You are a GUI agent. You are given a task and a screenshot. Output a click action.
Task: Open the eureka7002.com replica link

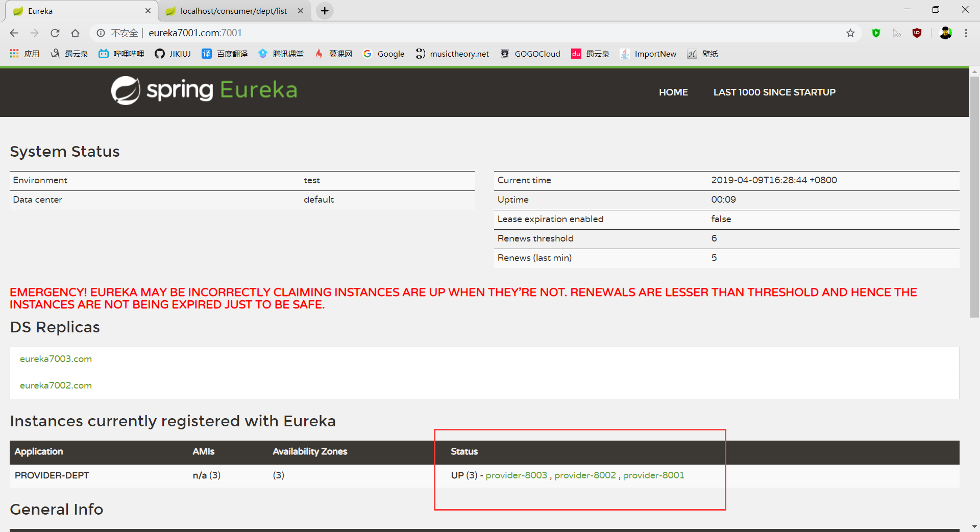point(56,385)
